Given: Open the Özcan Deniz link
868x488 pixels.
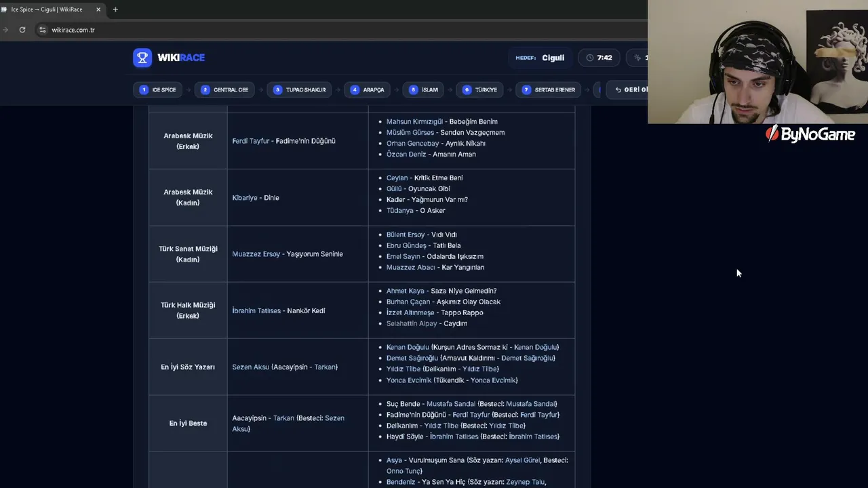Looking at the screenshot, I should [x=406, y=154].
